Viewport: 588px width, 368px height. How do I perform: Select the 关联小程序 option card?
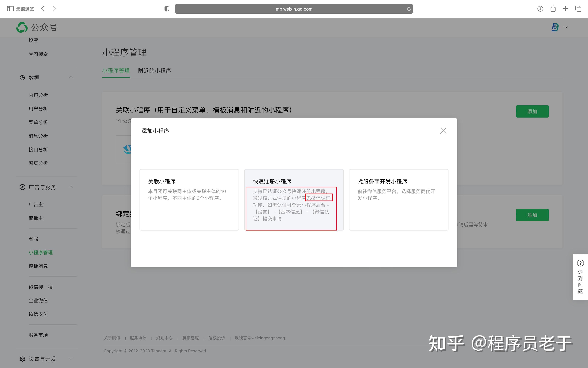[x=189, y=200]
